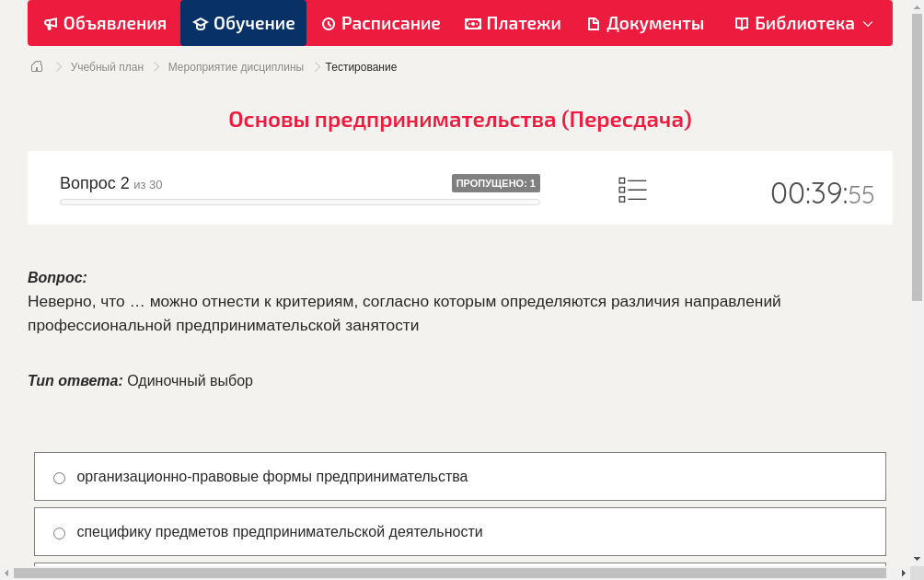924x580 pixels.
Task: Open the Расписание menu item
Action: pos(380,23)
